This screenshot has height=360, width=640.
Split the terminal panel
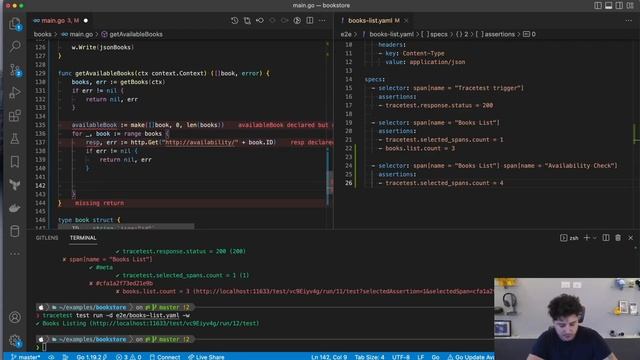[606, 238]
